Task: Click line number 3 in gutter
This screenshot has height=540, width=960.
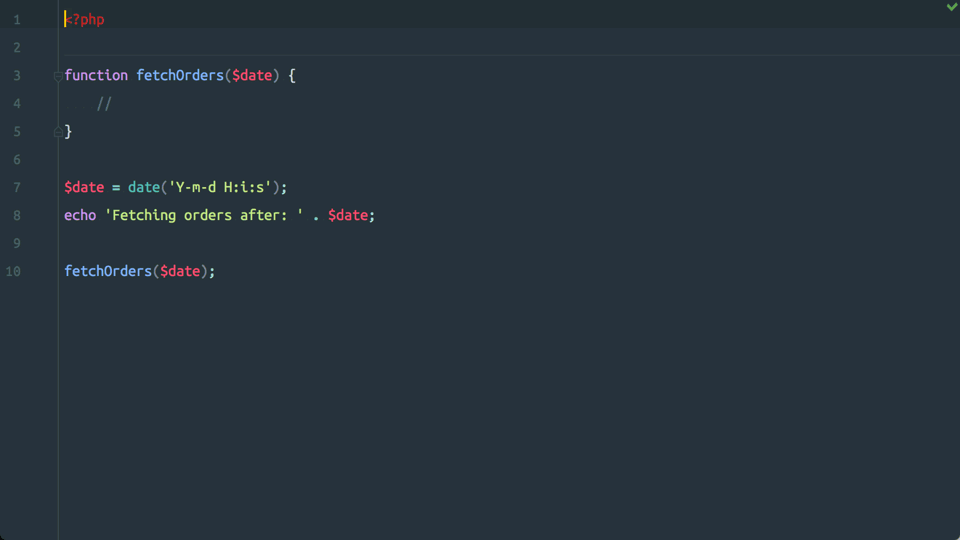Action: click(17, 76)
